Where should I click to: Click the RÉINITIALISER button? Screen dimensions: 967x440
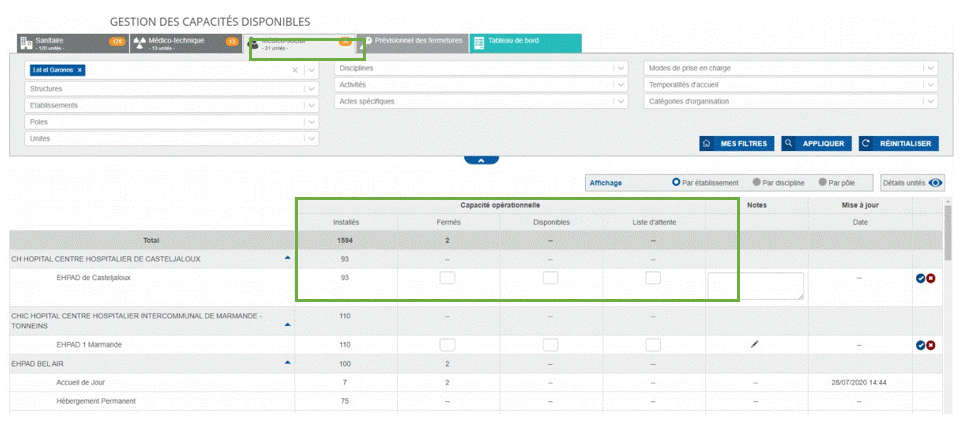click(899, 143)
